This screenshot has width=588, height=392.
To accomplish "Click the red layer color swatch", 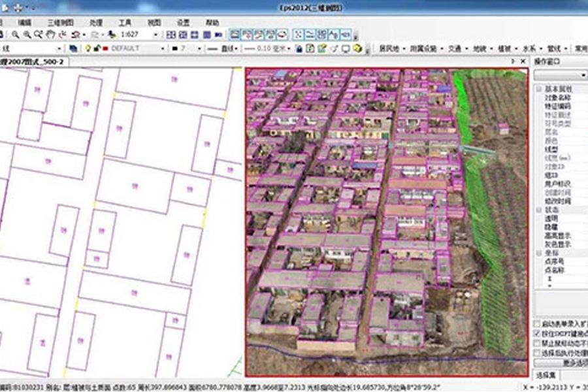I will (x=105, y=48).
